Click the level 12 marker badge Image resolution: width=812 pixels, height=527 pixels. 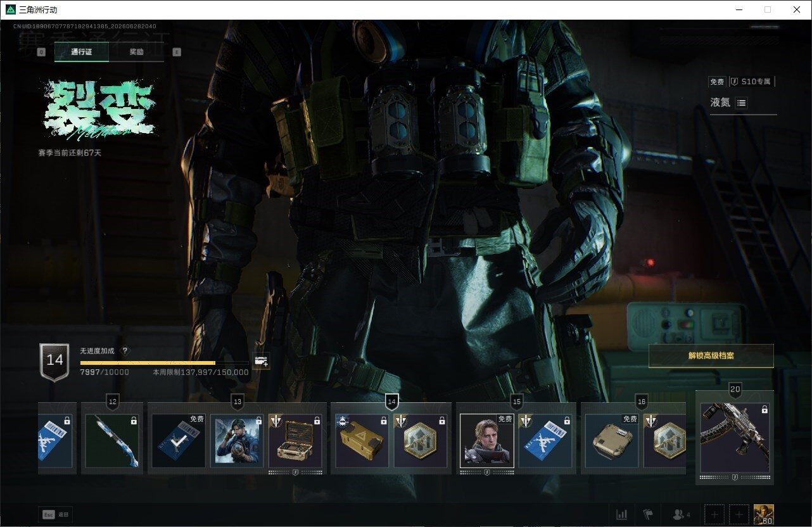click(113, 402)
